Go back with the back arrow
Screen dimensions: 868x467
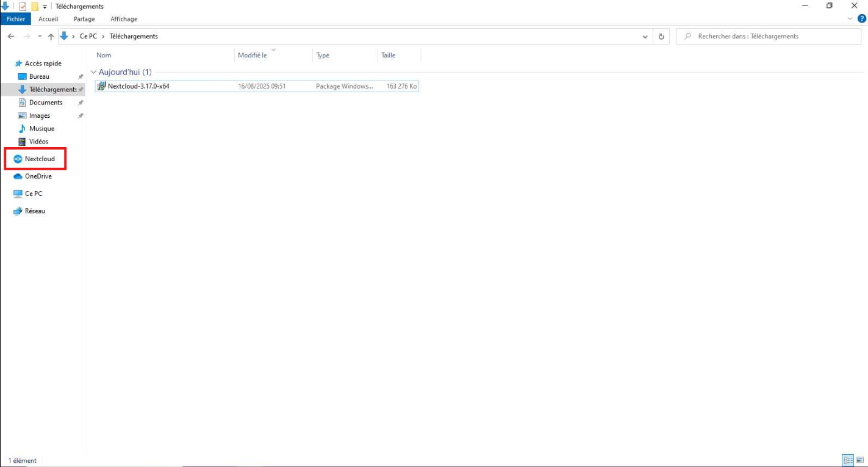pyautogui.click(x=11, y=37)
